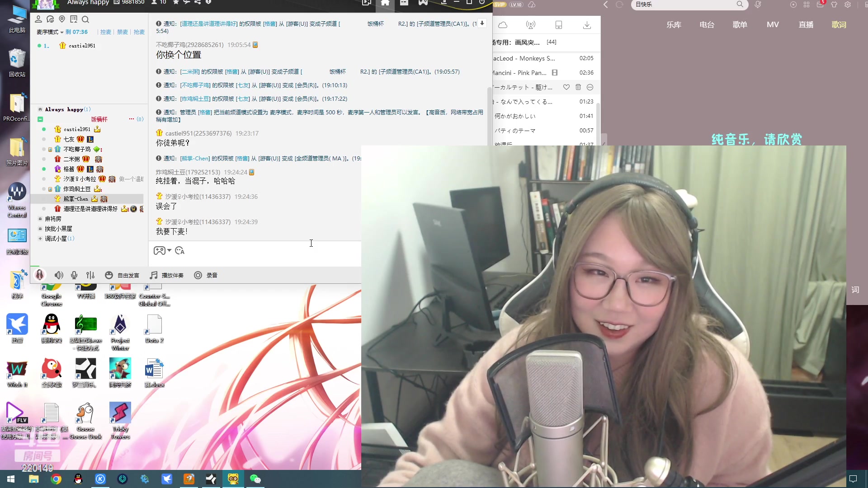868x488 pixels.
Task: Select the 挨批小黑屋 channel
Action: [58, 229]
